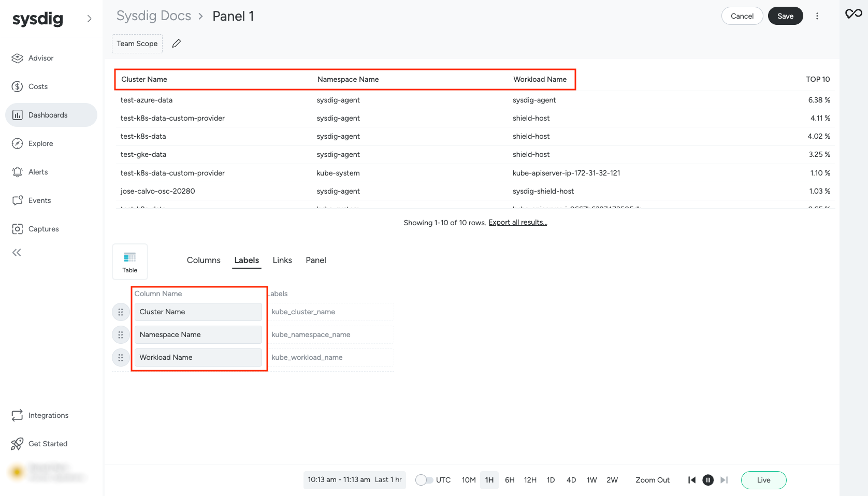The width and height of the screenshot is (868, 496).
Task: Open the Advisor section in sidebar
Action: [x=40, y=58]
